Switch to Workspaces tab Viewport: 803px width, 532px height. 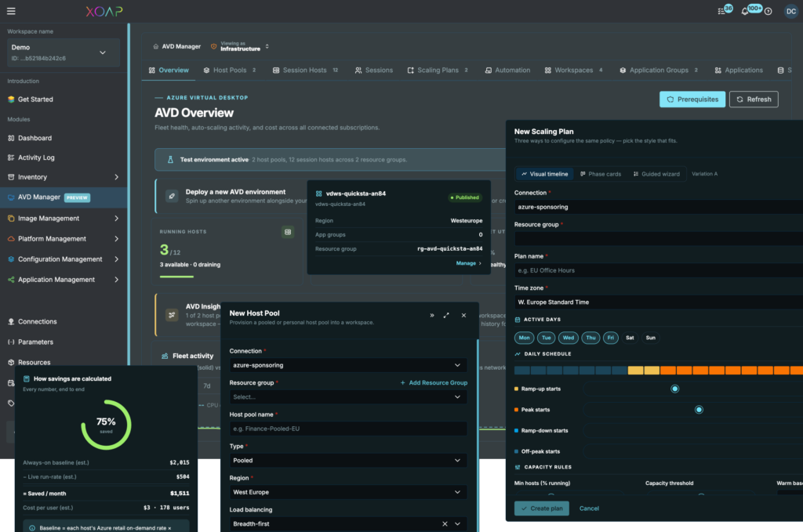tap(573, 70)
